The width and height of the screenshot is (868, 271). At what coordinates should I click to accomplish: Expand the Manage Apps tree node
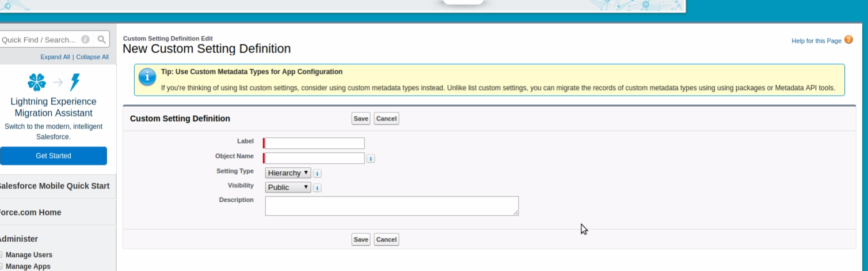coord(1,266)
